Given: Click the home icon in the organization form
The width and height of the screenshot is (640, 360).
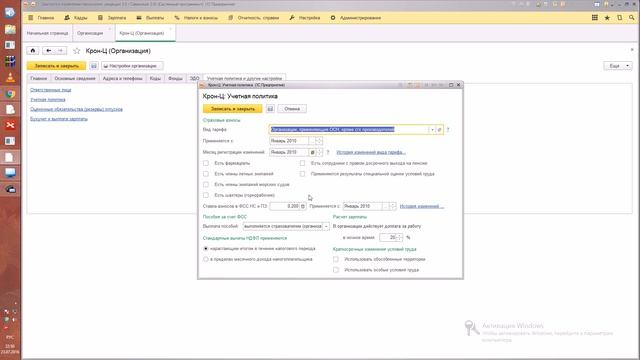Looking at the screenshot, I should click(x=33, y=51).
